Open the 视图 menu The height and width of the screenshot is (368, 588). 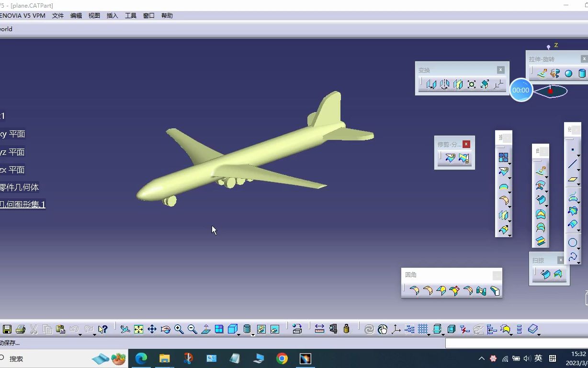pos(94,15)
